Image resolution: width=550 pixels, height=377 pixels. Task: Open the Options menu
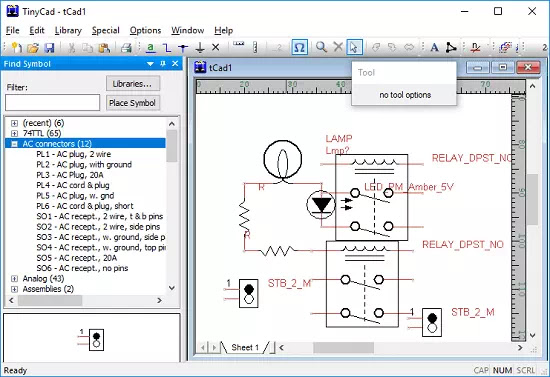pyautogui.click(x=145, y=31)
